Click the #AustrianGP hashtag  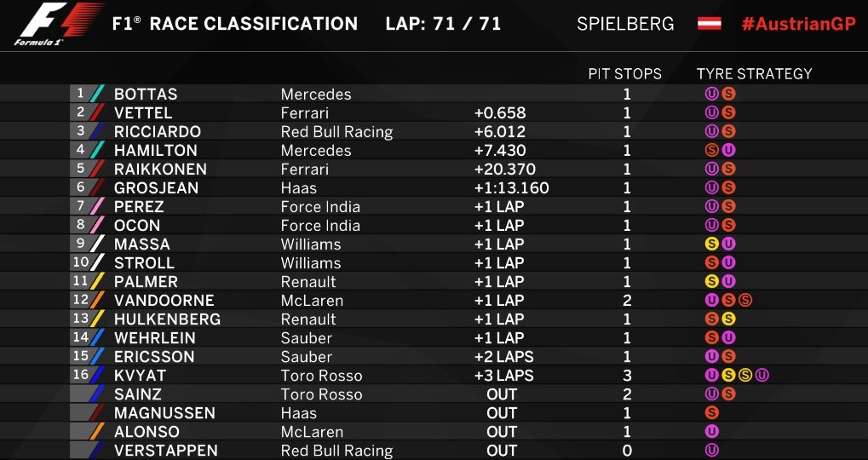point(798,24)
